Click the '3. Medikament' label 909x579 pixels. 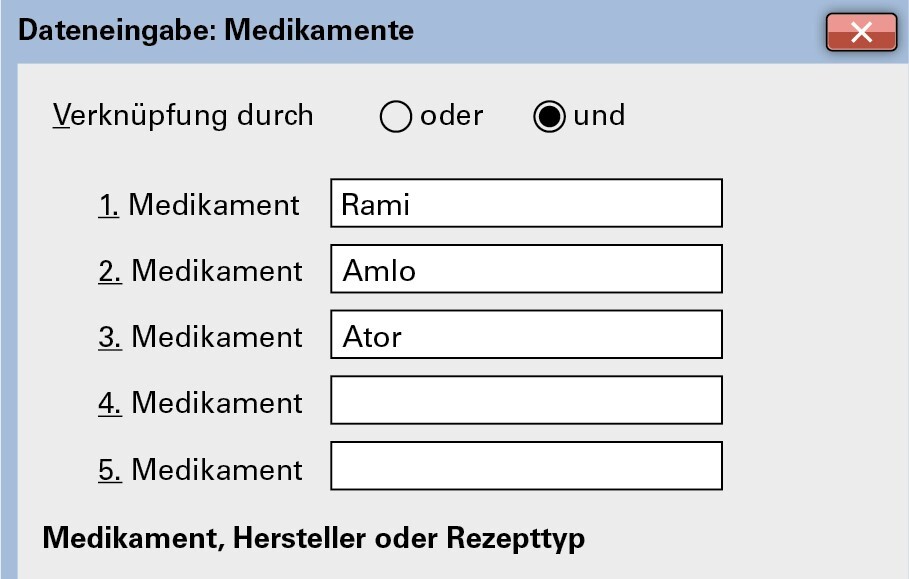click(x=200, y=337)
